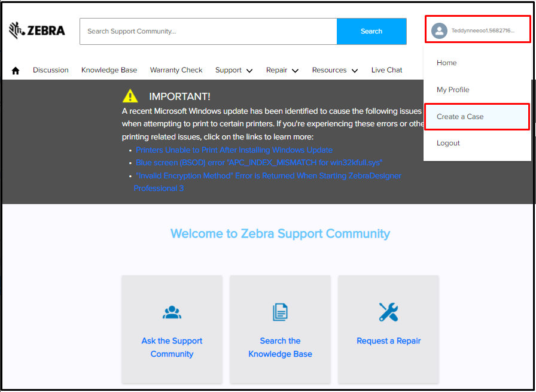Image resolution: width=536 pixels, height=392 pixels.
Task: Click the Search Support Community input field
Action: pyautogui.click(x=208, y=31)
